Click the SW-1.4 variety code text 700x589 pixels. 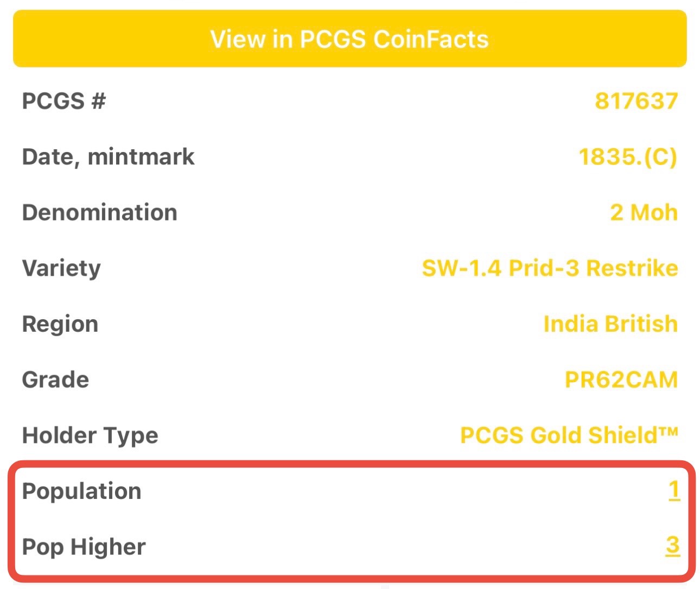coord(462,268)
